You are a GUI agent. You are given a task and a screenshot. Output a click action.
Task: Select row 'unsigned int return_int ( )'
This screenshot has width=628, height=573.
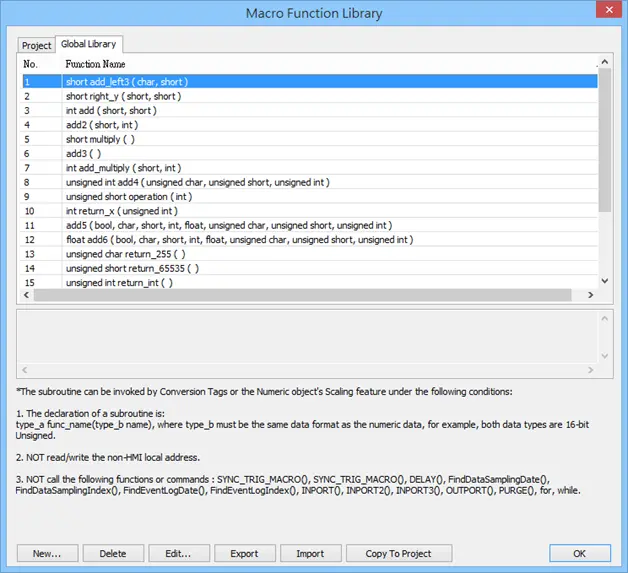tap(309, 283)
